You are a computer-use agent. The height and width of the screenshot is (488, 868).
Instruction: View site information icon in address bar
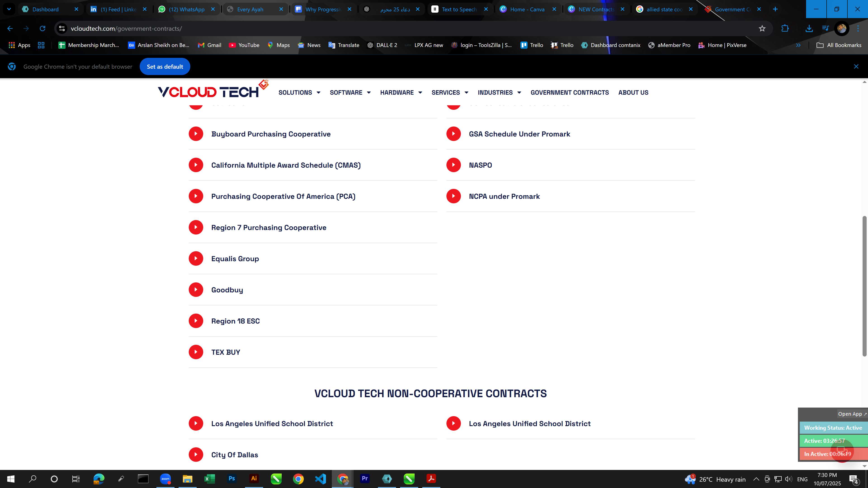pyautogui.click(x=62, y=29)
